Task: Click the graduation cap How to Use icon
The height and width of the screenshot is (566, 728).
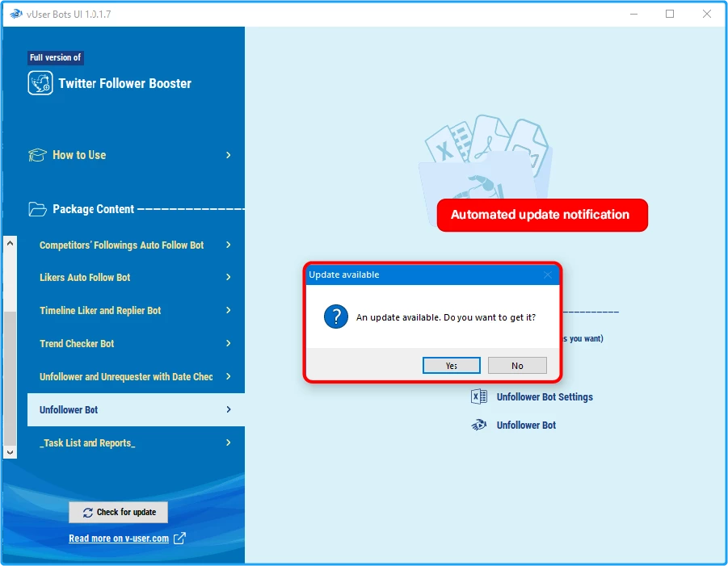Action: tap(37, 155)
